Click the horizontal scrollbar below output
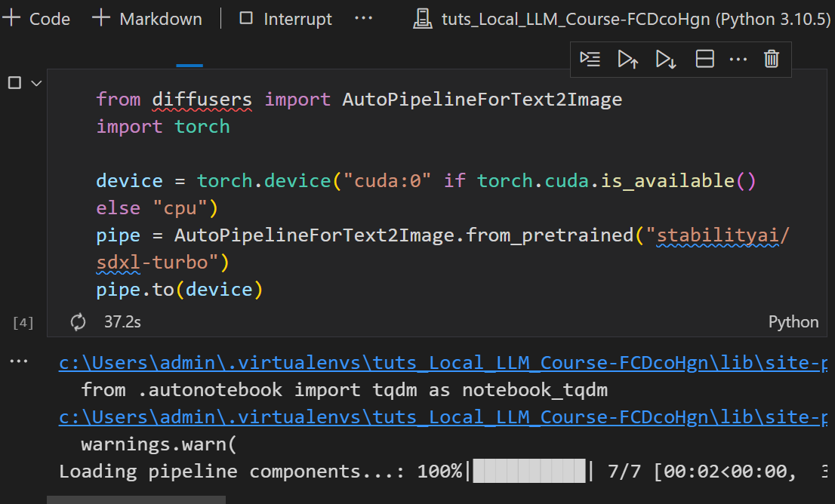 pos(136,499)
